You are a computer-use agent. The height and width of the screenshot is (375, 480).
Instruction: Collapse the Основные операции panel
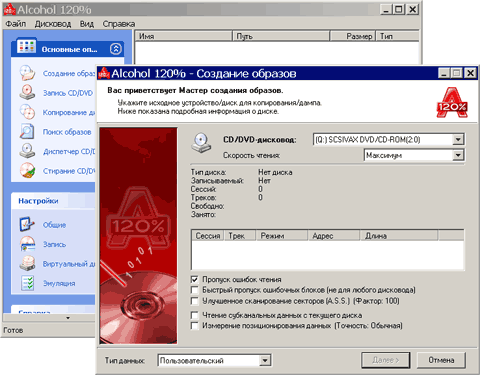click(115, 49)
